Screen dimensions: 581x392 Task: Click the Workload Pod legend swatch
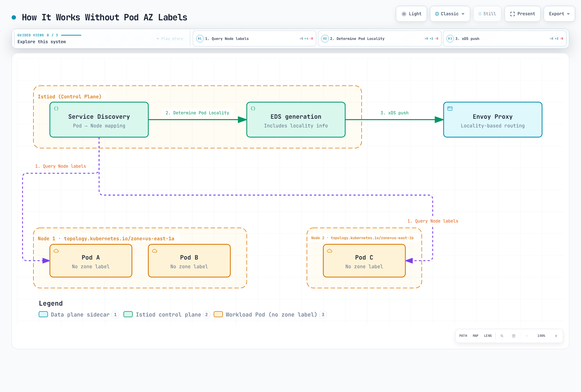pos(218,314)
